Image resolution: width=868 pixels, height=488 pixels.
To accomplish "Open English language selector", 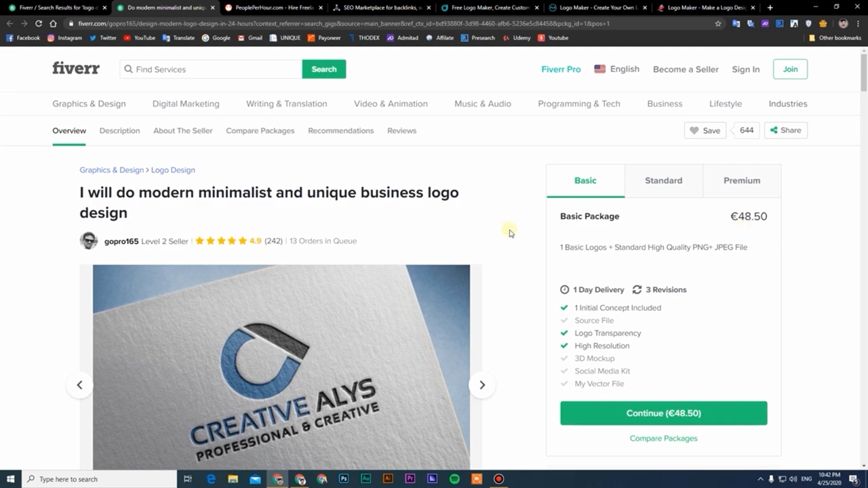I will pos(616,69).
